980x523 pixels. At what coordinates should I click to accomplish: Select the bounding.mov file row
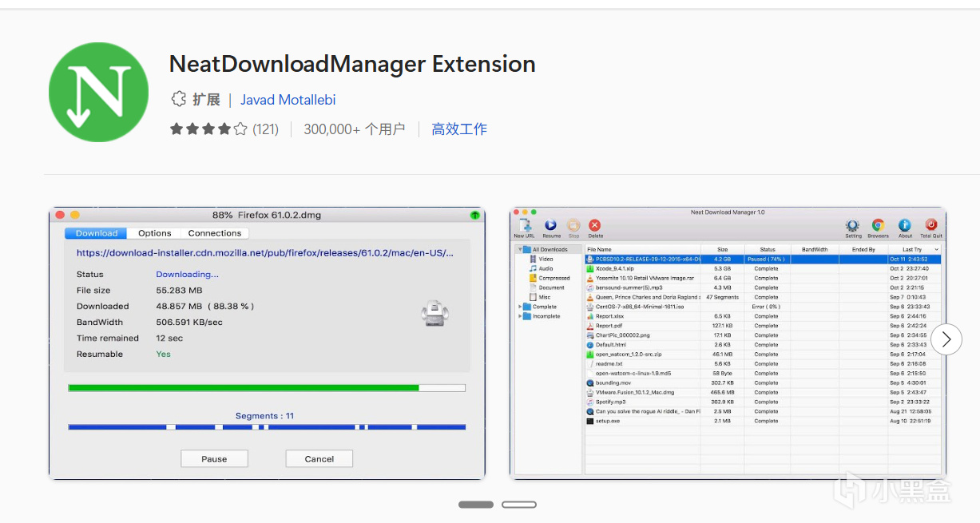tap(764, 382)
